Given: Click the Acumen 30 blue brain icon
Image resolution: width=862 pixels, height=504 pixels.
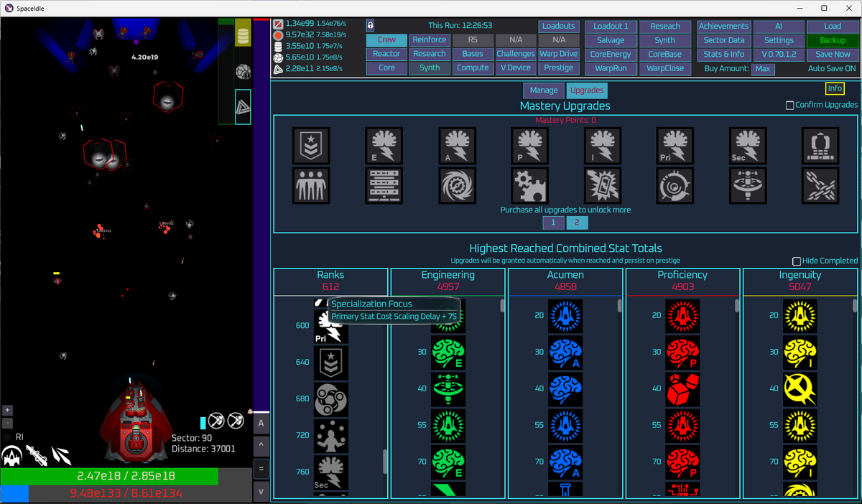Looking at the screenshot, I should pos(566,353).
